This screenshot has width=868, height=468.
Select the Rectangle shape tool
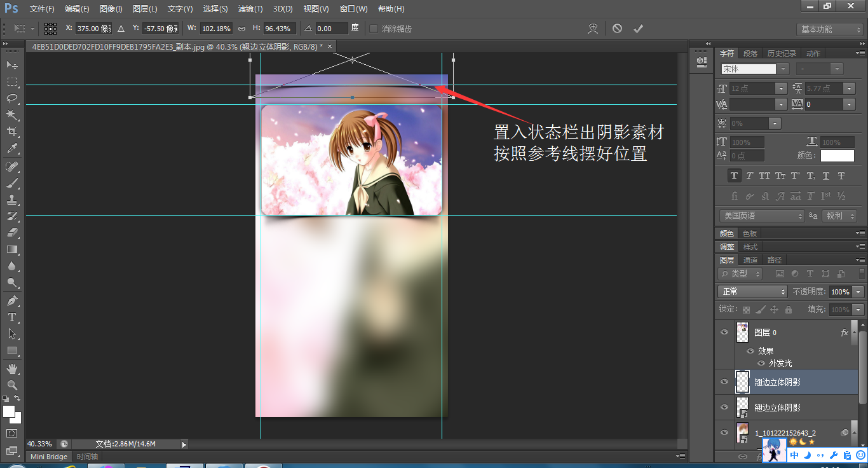point(12,350)
